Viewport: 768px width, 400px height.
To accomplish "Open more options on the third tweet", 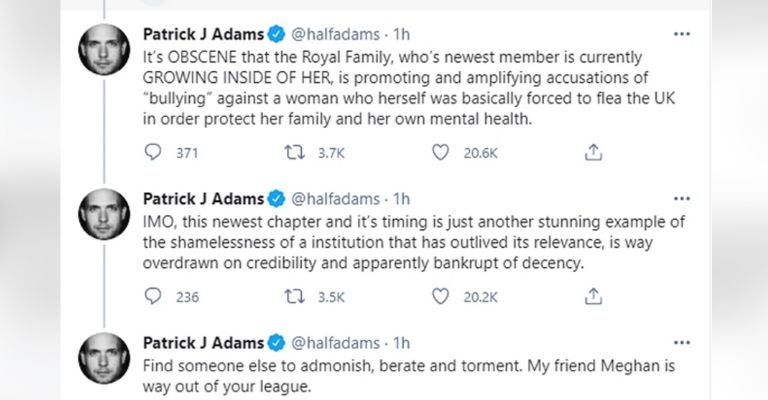I will (682, 342).
